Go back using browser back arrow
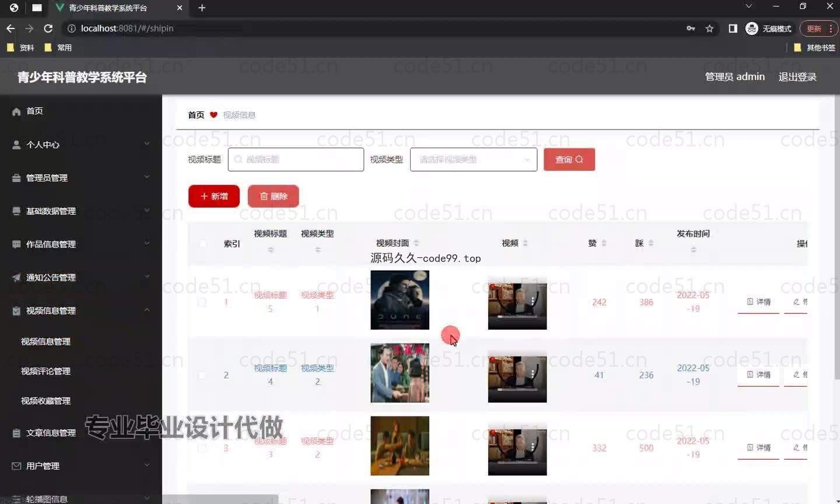The width and height of the screenshot is (840, 504). (x=10, y=29)
